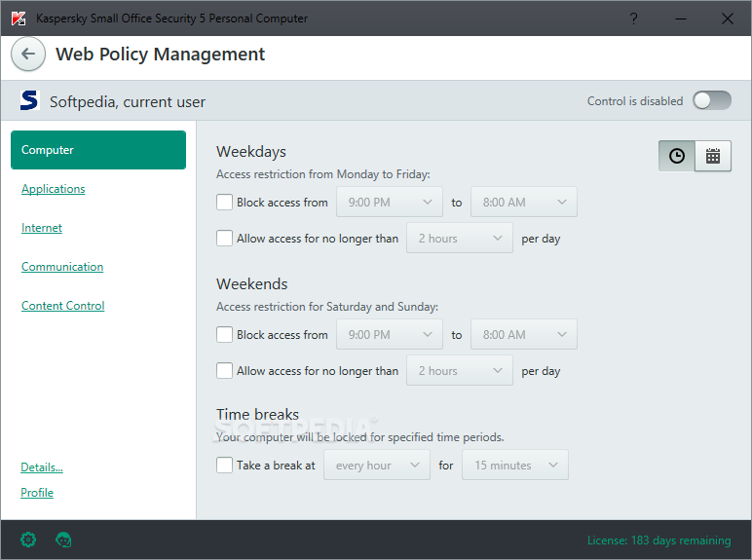Minimize the Kaspersky window

(x=681, y=19)
